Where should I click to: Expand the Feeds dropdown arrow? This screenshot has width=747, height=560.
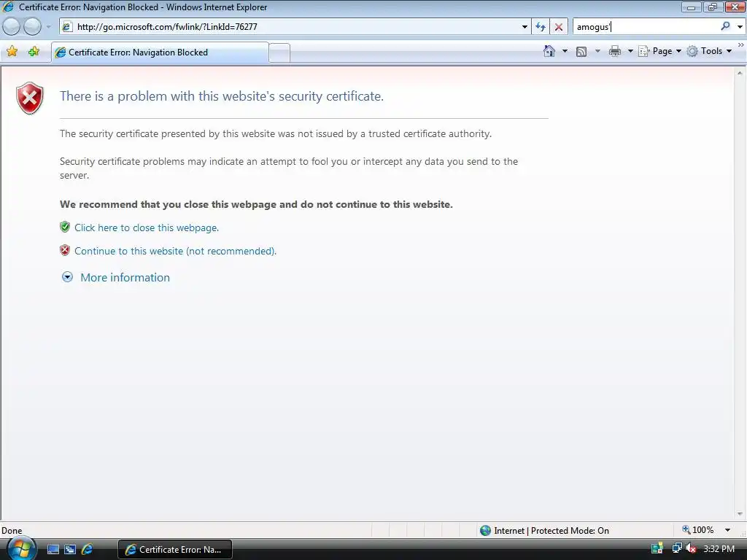[x=597, y=51]
